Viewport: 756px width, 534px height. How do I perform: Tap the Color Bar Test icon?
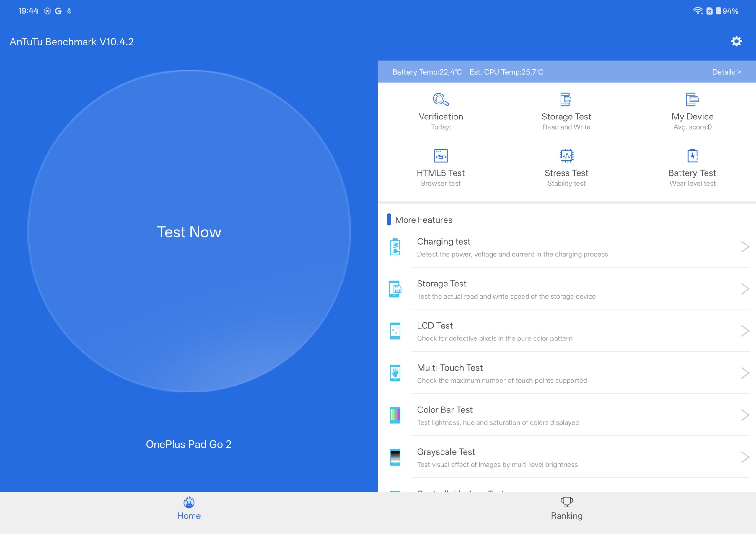pos(395,415)
